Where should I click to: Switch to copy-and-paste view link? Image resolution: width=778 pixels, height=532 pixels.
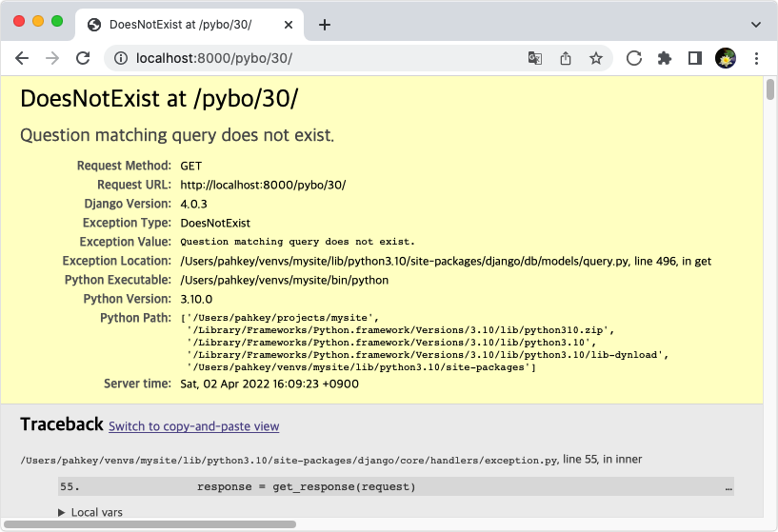click(193, 426)
